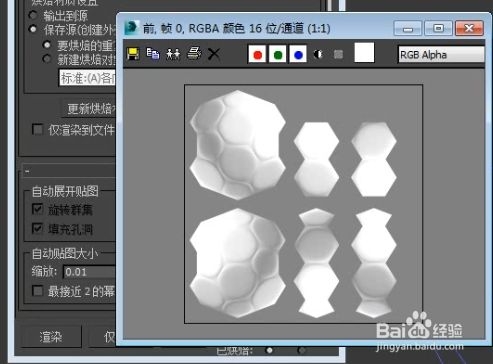
Task: Select the 要烘焙的 radio option
Action: (x=47, y=45)
